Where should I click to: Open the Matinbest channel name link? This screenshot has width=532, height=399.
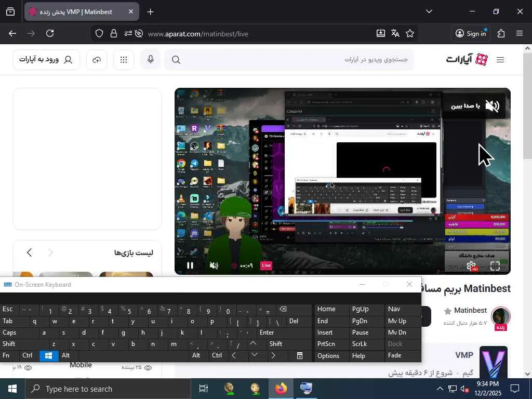tap(470, 311)
